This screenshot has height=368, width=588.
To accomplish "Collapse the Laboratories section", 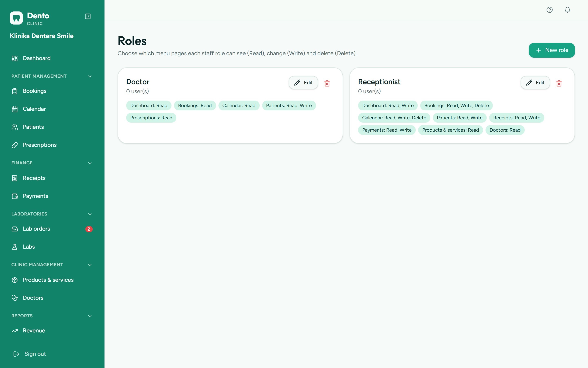I will [x=90, y=214].
